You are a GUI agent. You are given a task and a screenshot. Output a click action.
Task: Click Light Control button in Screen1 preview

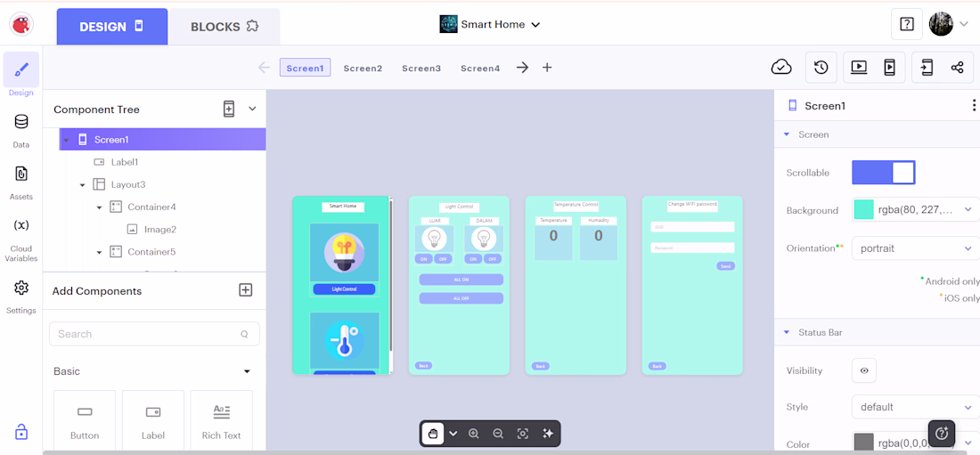point(345,289)
